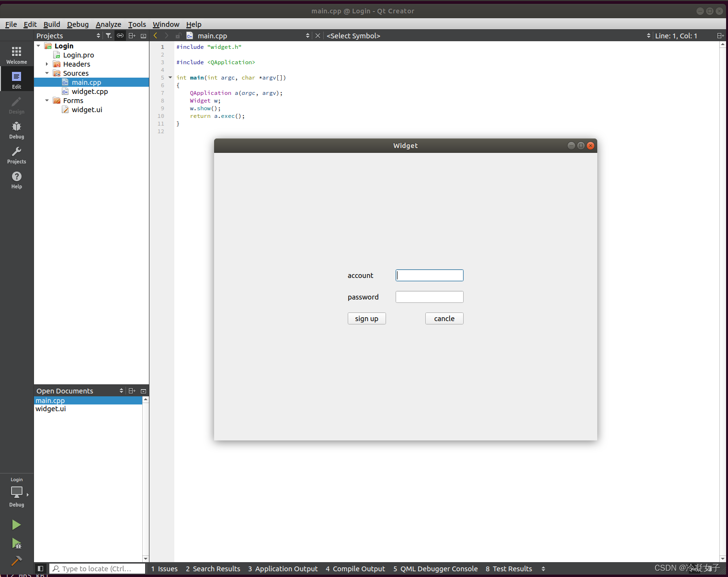
Task: Click the cancle button in Widget
Action: (444, 319)
